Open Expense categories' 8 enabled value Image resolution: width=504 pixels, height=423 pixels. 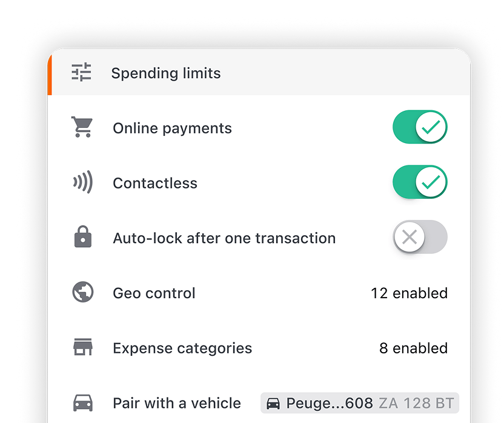413,348
